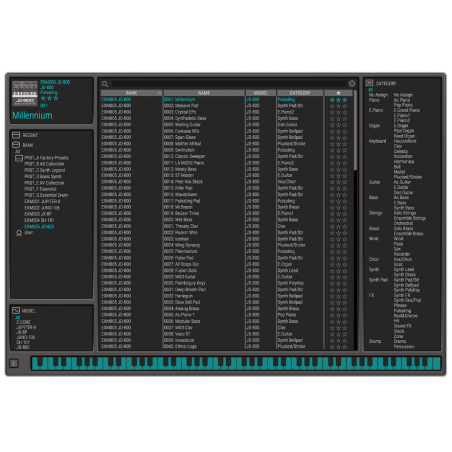Filter by the Plucked/Stroke category in the right panel
The width and height of the screenshot is (452, 452).
click(408, 177)
